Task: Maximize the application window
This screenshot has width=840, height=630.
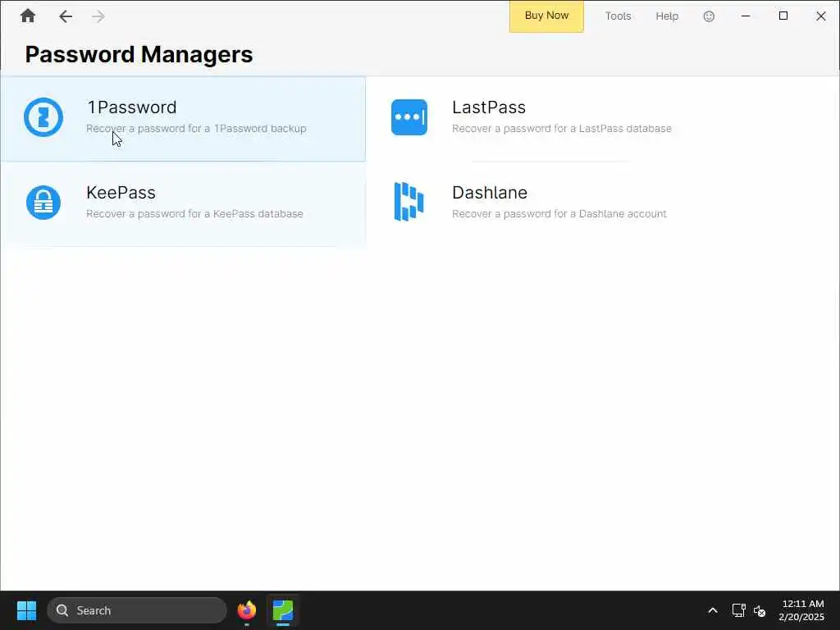Action: (x=783, y=16)
